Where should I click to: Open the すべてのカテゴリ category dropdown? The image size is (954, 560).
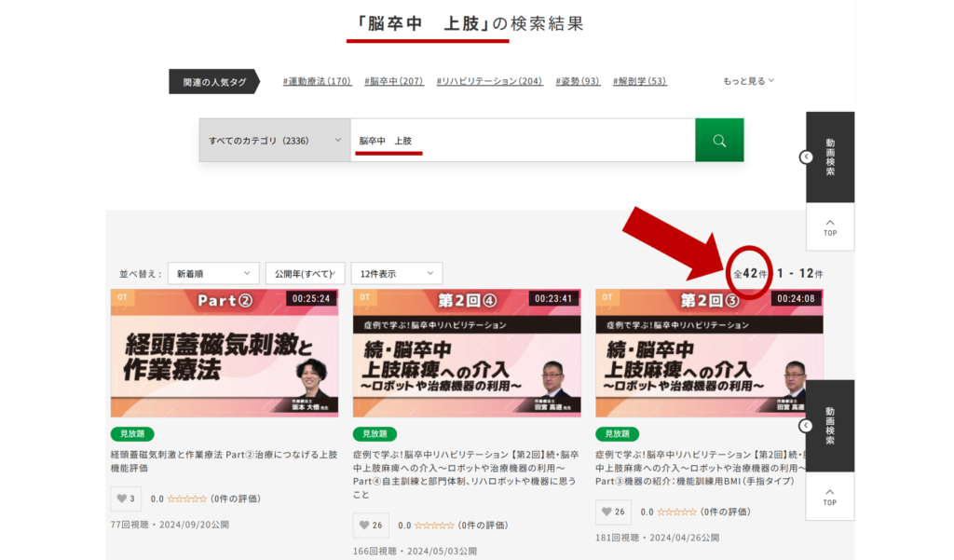[x=275, y=140]
